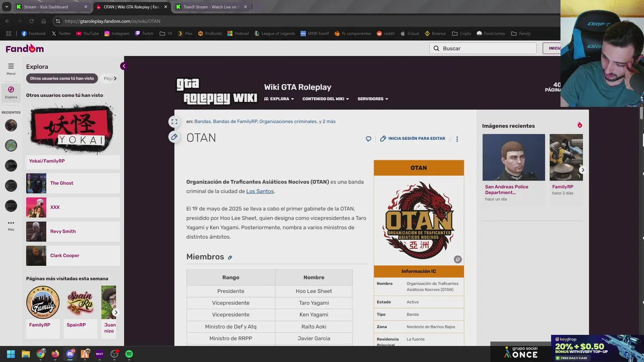Click the fullscreen expand icon beside article

pos(174,122)
